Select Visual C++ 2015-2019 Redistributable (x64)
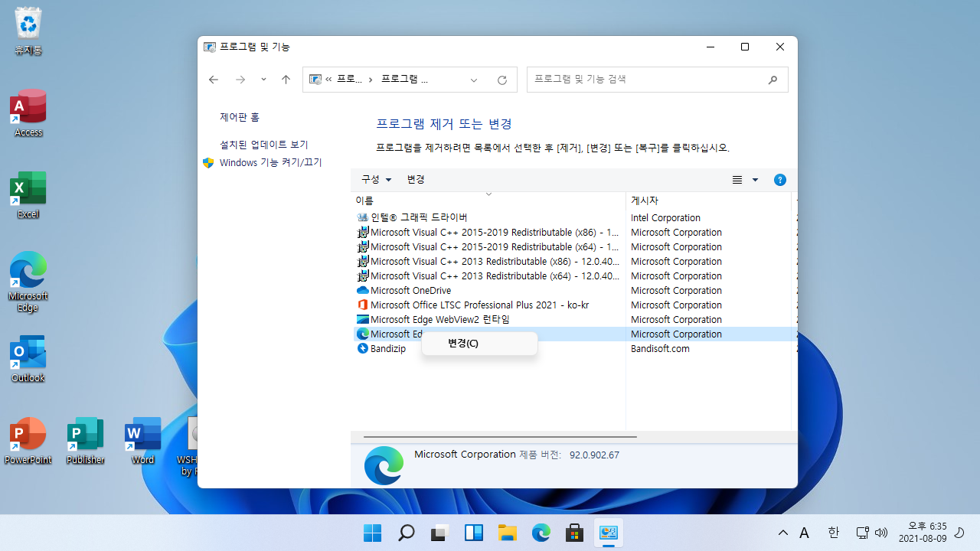Viewport: 980px width, 551px height. point(488,246)
